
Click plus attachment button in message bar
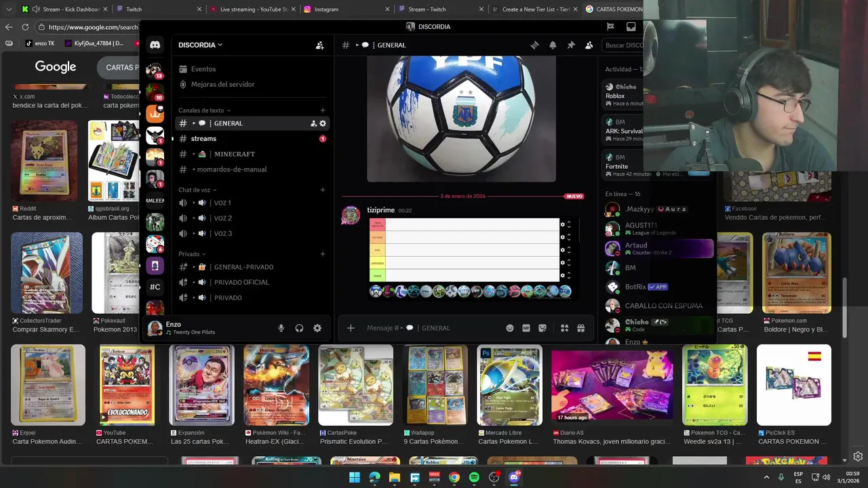point(351,328)
